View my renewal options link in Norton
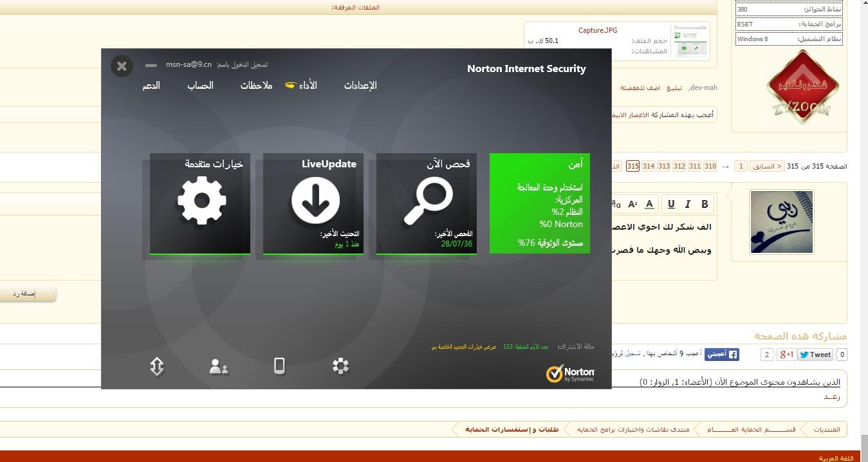 pyautogui.click(x=464, y=347)
